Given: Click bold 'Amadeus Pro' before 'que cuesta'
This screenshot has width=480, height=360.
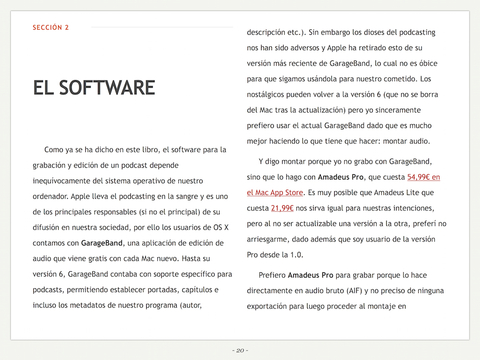Looking at the screenshot, I should [x=340, y=177].
